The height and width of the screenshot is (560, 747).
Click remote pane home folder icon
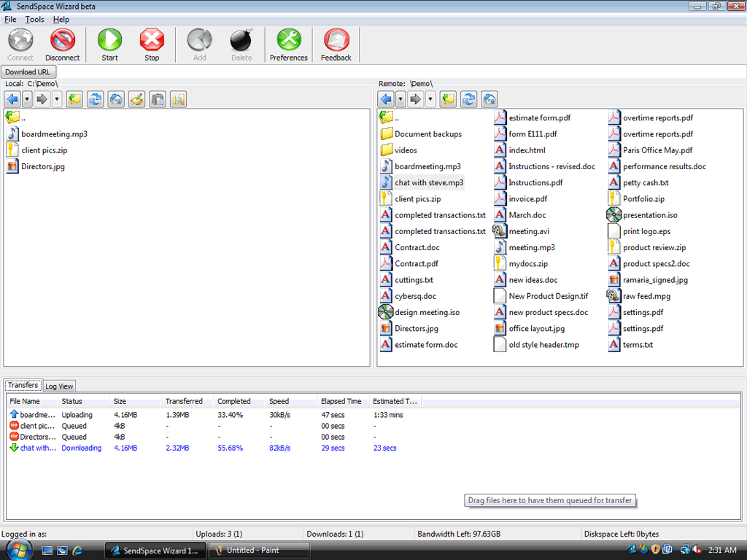(489, 99)
